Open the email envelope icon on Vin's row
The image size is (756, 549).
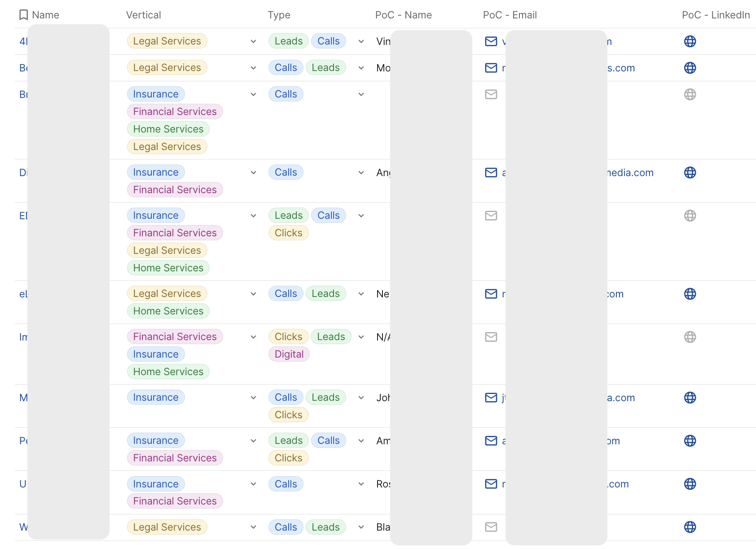491,41
